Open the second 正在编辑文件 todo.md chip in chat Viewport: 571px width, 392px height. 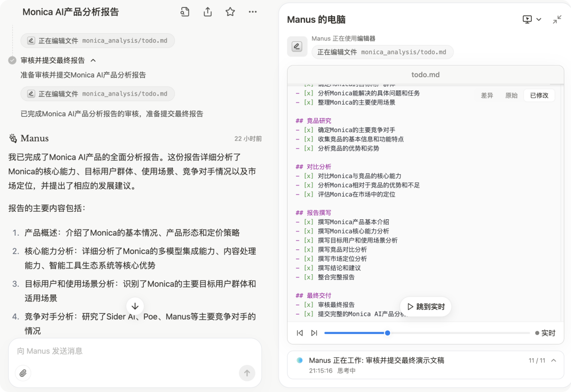coord(98,94)
